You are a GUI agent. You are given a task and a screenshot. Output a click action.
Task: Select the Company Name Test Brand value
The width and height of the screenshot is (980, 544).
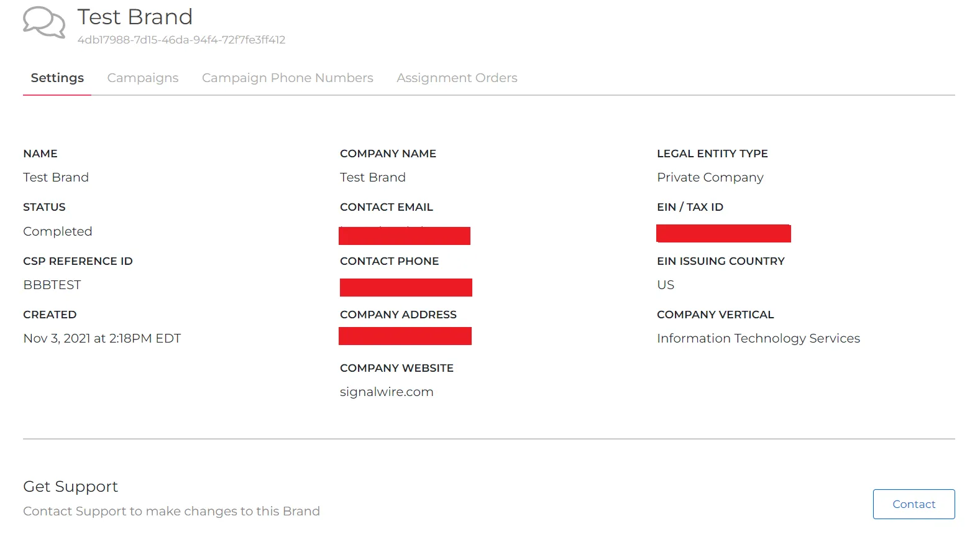point(372,177)
